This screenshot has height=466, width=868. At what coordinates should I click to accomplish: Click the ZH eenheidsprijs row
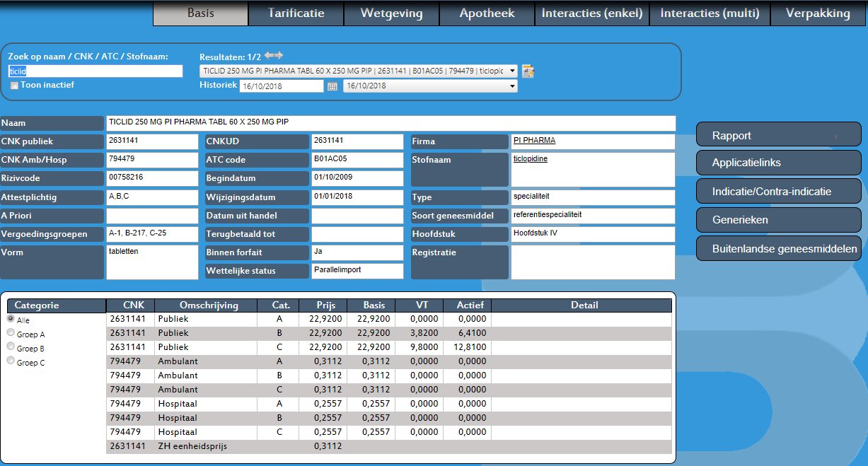pyautogui.click(x=388, y=446)
